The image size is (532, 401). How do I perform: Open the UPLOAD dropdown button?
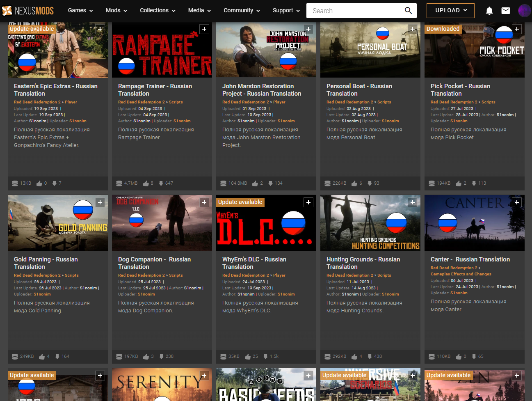(x=450, y=11)
